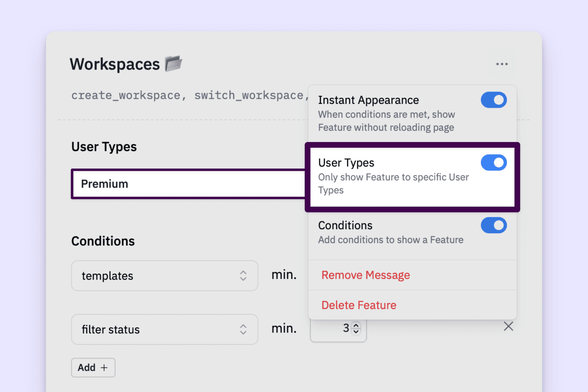
Task: Open the templates condition dropdown
Action: (x=164, y=276)
